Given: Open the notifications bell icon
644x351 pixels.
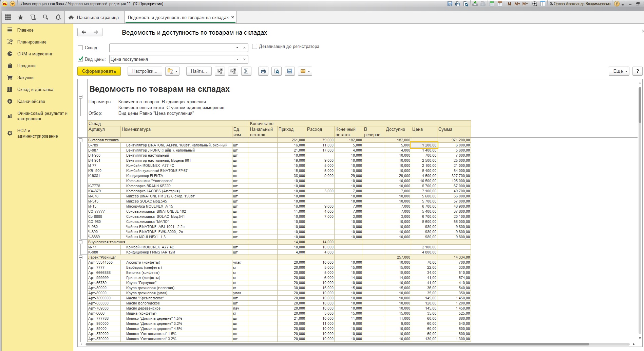Looking at the screenshot, I should pos(58,17).
